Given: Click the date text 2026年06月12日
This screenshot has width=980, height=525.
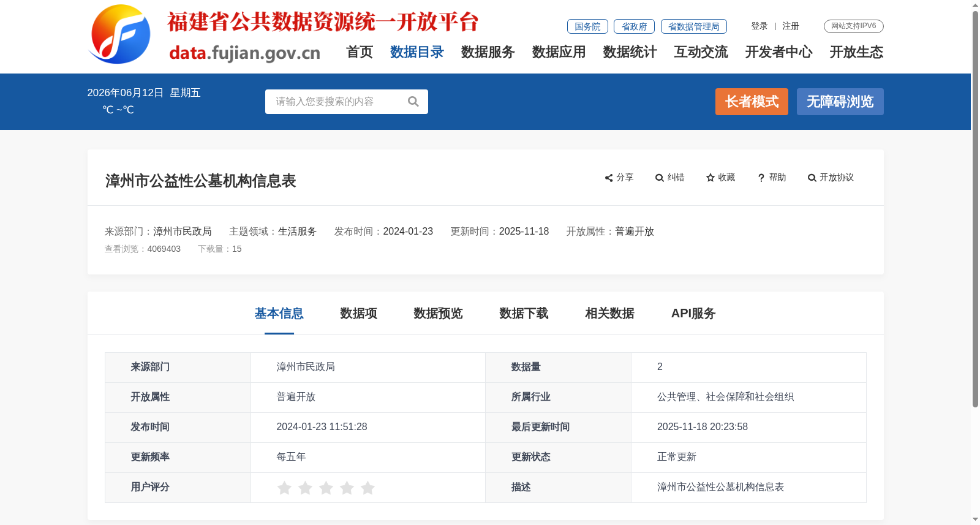Looking at the screenshot, I should tap(126, 93).
